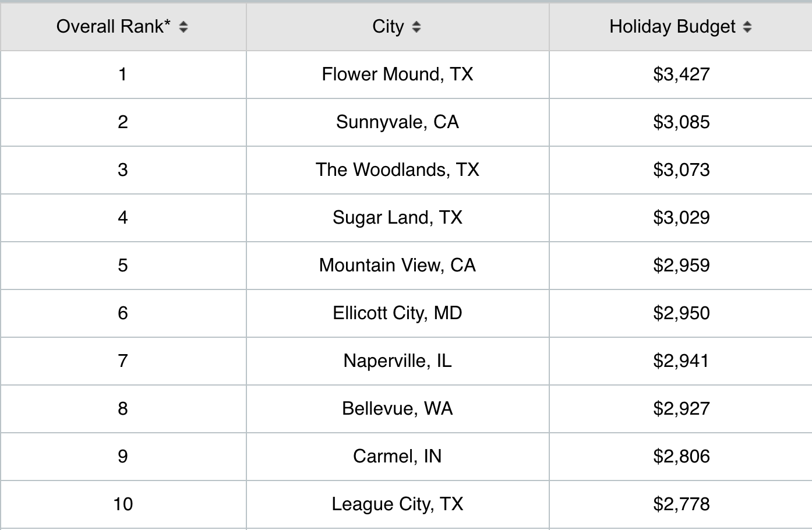
Task: Click the $2,806 budget amount
Action: [x=681, y=457]
